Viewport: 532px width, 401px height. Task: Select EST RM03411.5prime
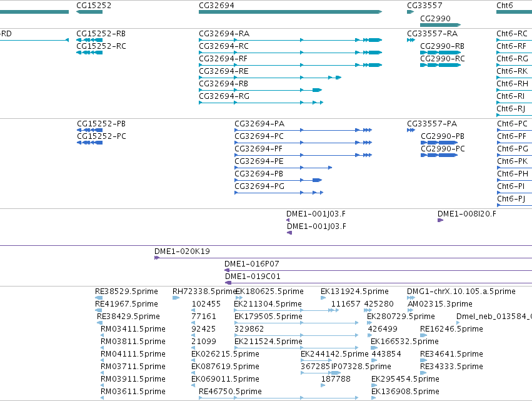click(133, 329)
